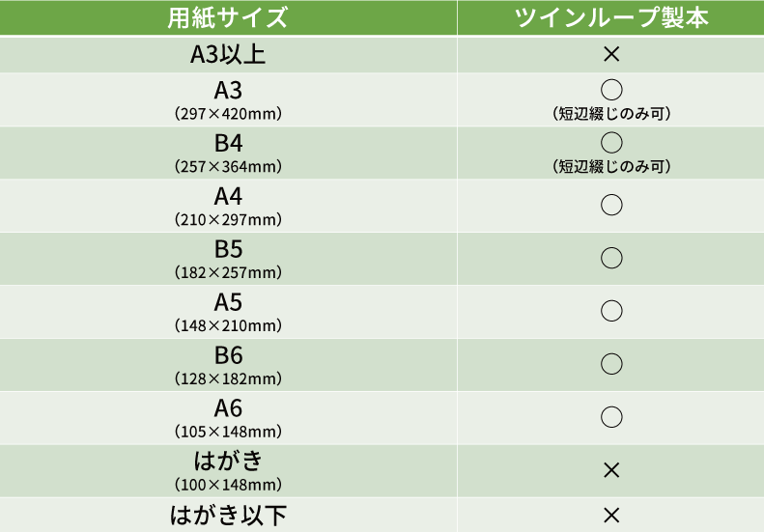Click the B5 size label

tap(228, 249)
